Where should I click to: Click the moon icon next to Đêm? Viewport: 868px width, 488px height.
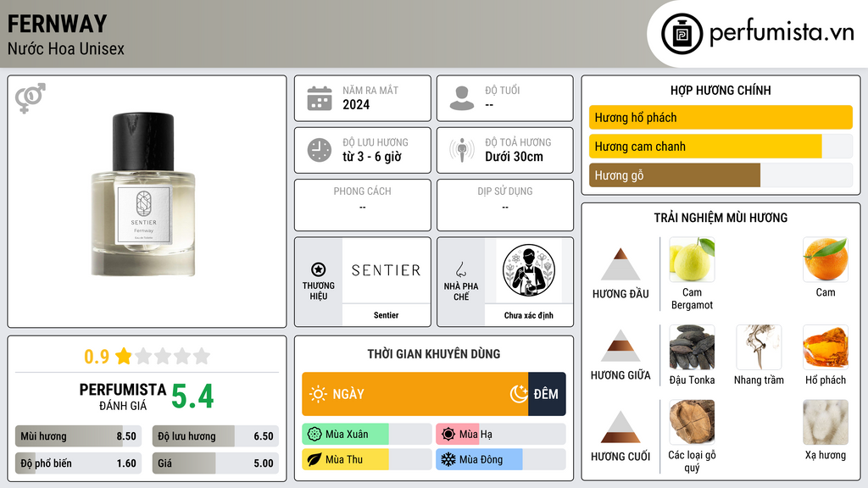click(x=519, y=394)
